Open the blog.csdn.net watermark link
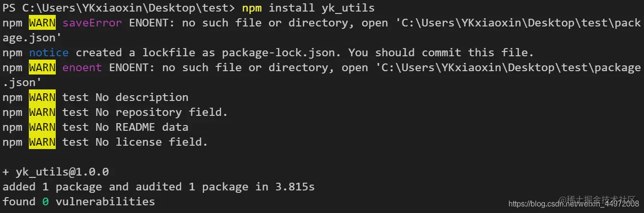The width and height of the screenshot is (644, 213). point(573,204)
